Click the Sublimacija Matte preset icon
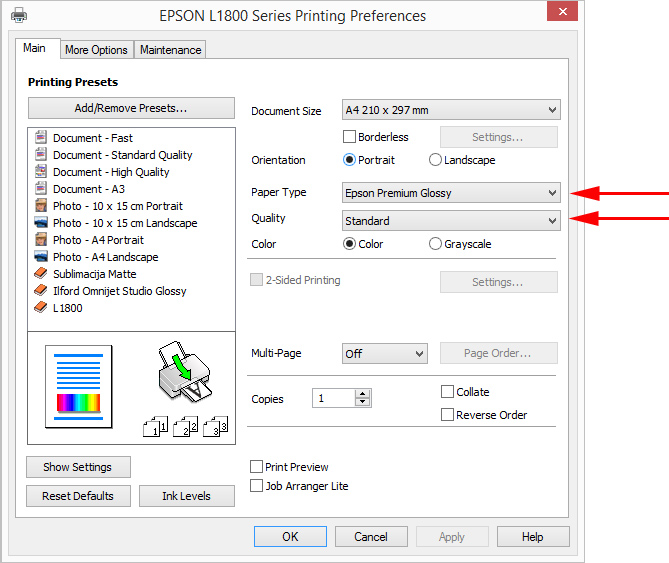This screenshot has width=669, height=563. point(41,274)
